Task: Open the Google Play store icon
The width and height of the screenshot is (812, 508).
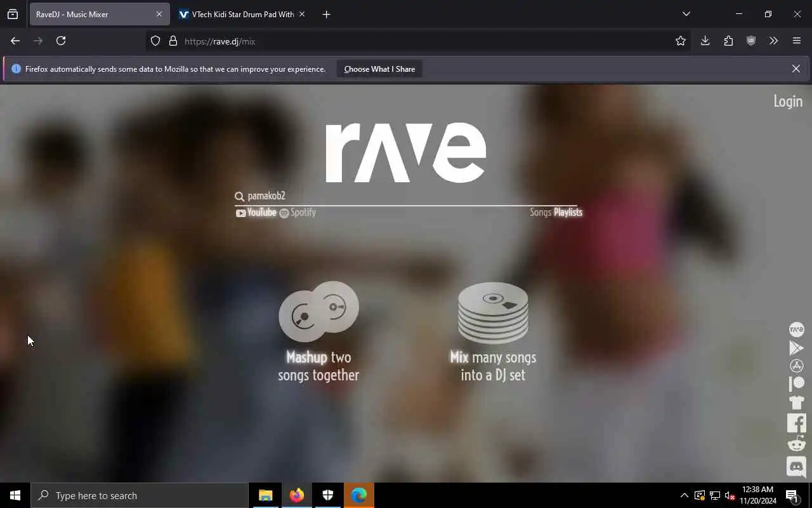Action: pos(796,348)
